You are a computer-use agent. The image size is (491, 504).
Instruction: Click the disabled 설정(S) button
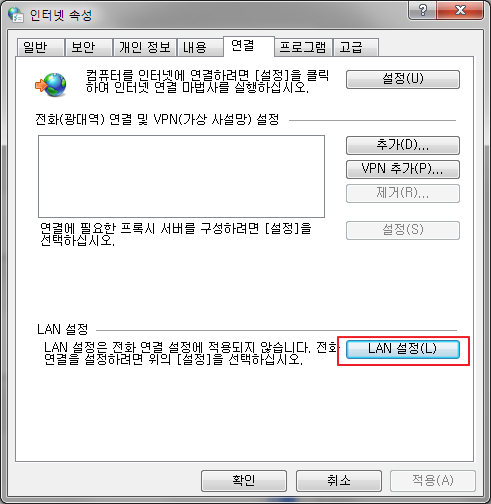click(x=403, y=230)
